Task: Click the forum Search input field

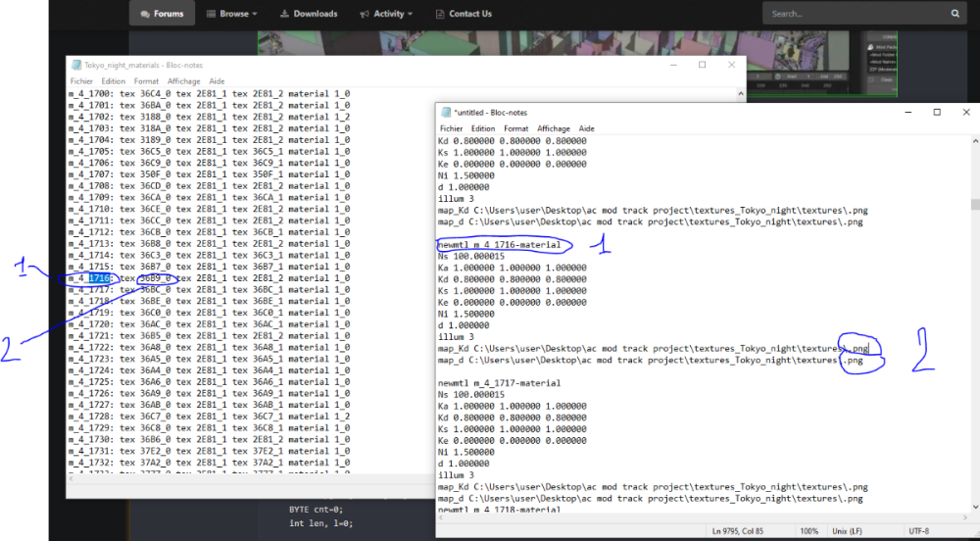Action: [x=857, y=13]
